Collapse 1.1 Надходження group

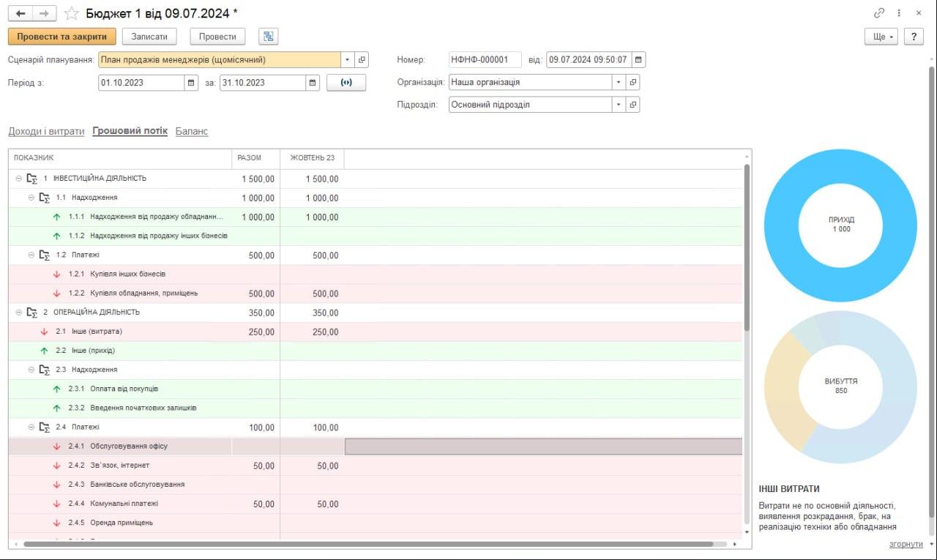(31, 198)
